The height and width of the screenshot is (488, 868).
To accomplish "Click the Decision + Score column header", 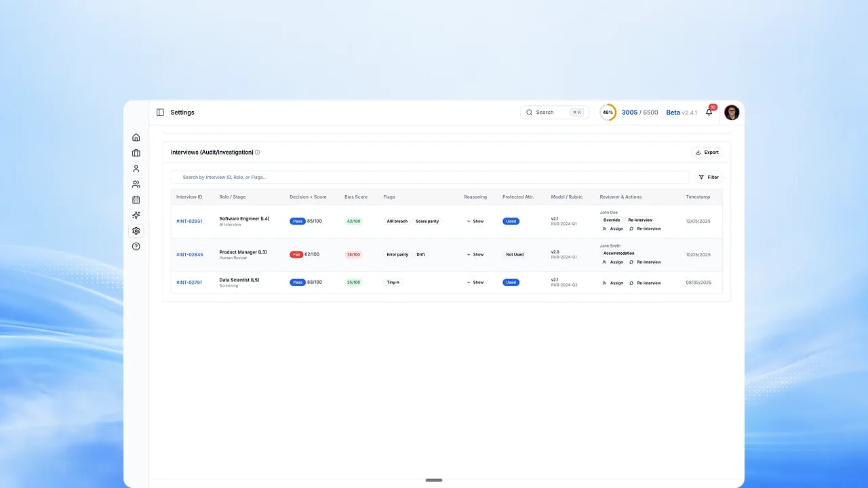I will tap(308, 197).
